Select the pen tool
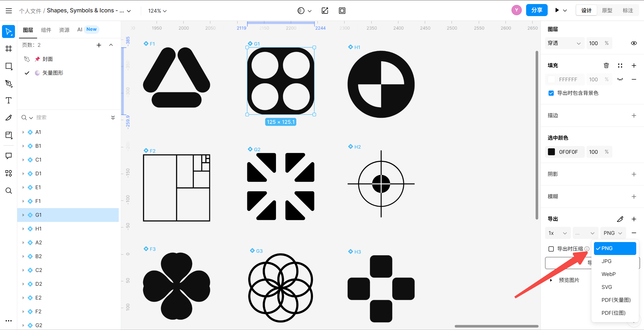644x330 pixels. pyautogui.click(x=9, y=83)
